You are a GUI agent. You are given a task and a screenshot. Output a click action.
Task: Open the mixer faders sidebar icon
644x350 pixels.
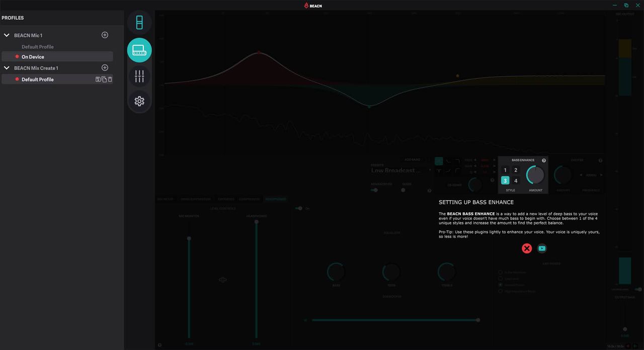[139, 76]
